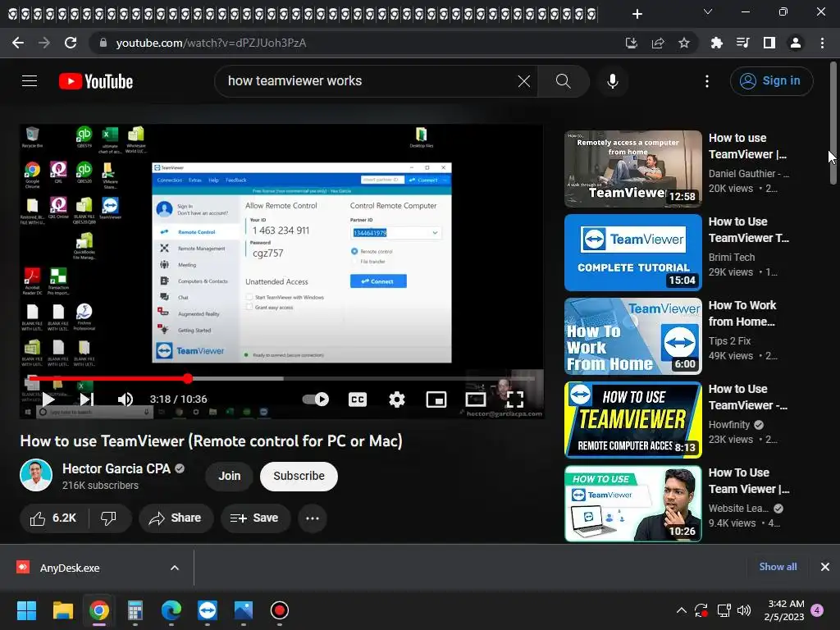Skip to next video
Viewport: 840px width, 630px height.
coord(87,399)
